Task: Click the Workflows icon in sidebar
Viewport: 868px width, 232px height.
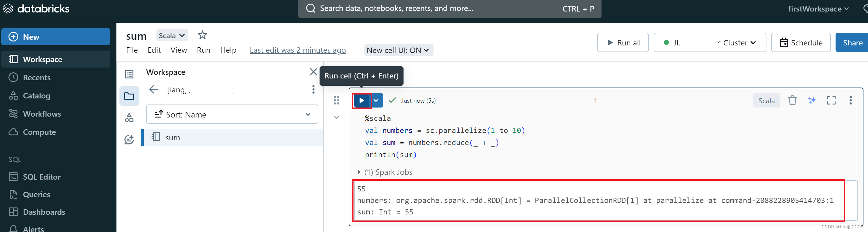Action: (13, 114)
